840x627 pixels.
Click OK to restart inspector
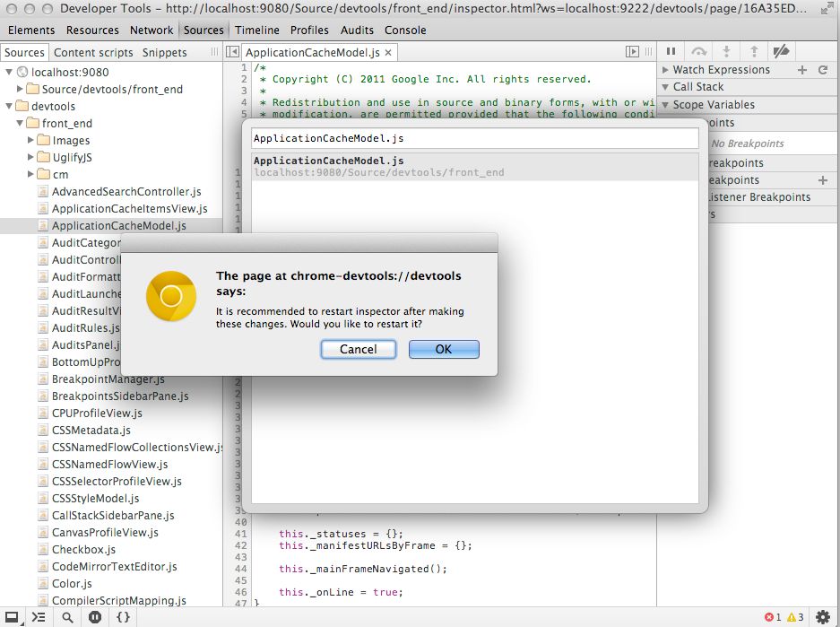(x=444, y=350)
